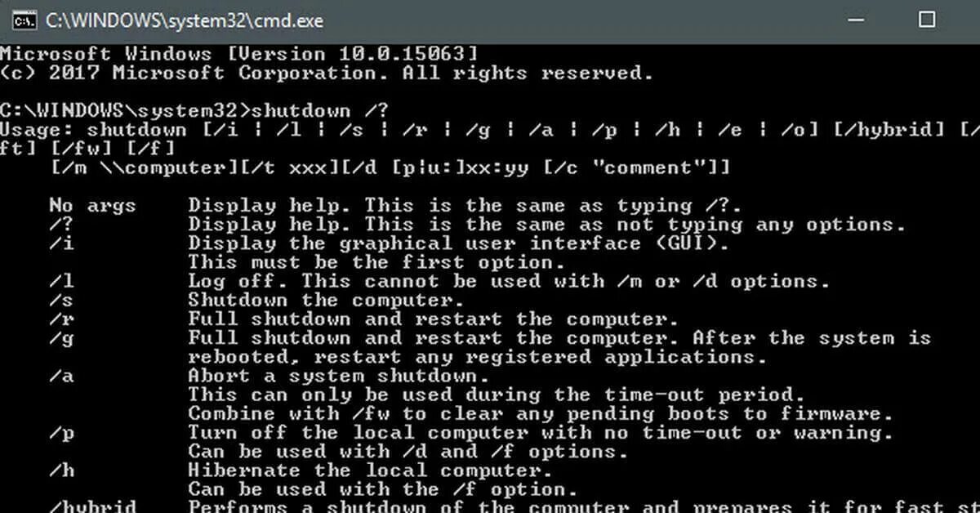Viewport: 980px width, 513px height.
Task: Click the Microsoft Windows version line
Action: tap(238, 54)
